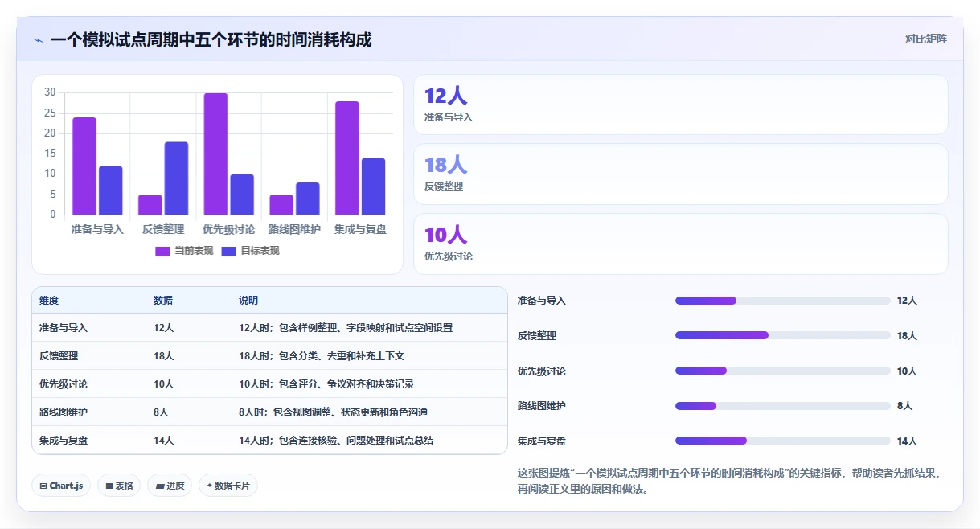Click the 对比矩阵 label in the header

coord(926,39)
